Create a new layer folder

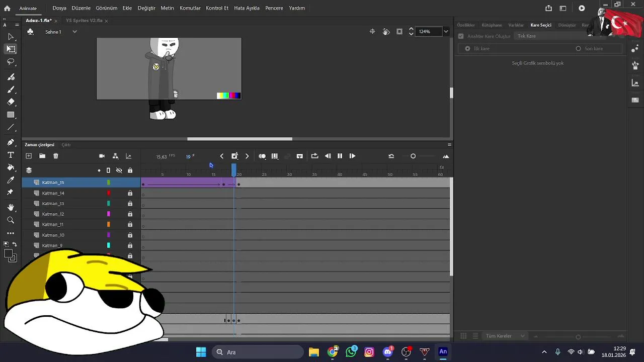click(x=42, y=156)
